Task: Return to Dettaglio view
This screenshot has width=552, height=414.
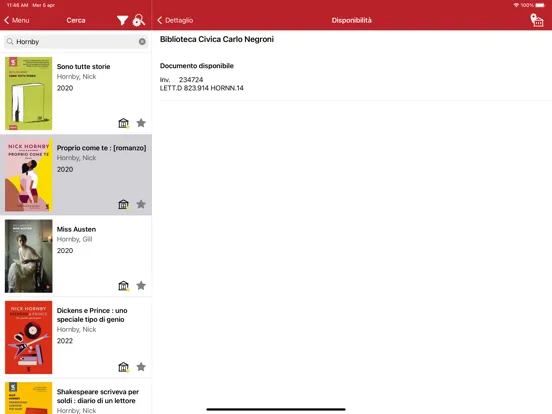Action: point(175,20)
